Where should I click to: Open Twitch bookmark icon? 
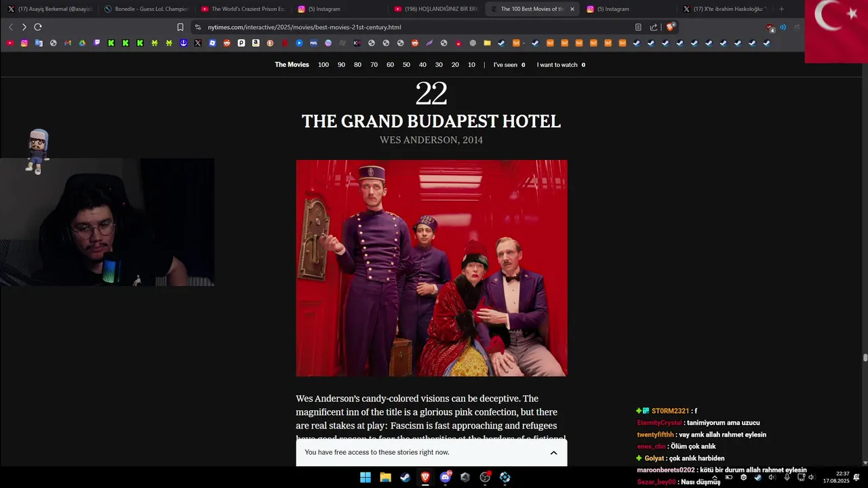point(97,43)
